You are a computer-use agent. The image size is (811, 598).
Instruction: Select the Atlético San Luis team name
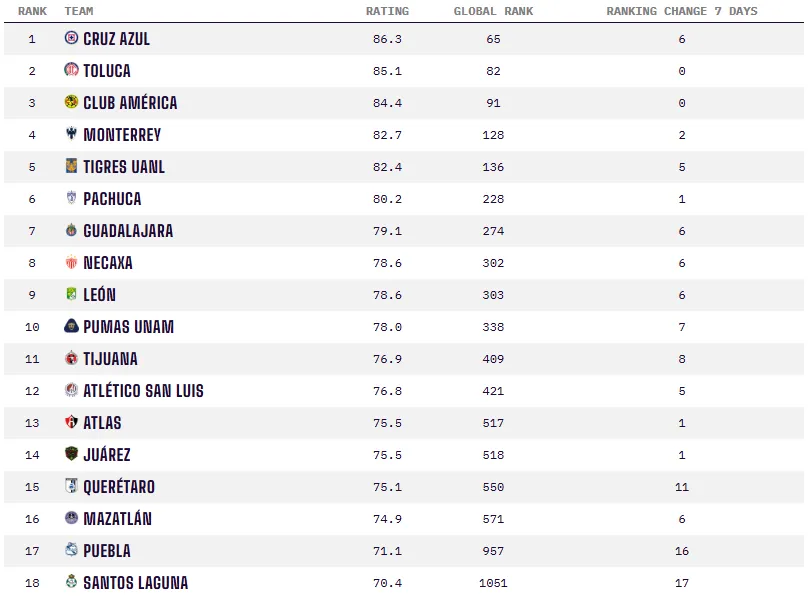[143, 391]
